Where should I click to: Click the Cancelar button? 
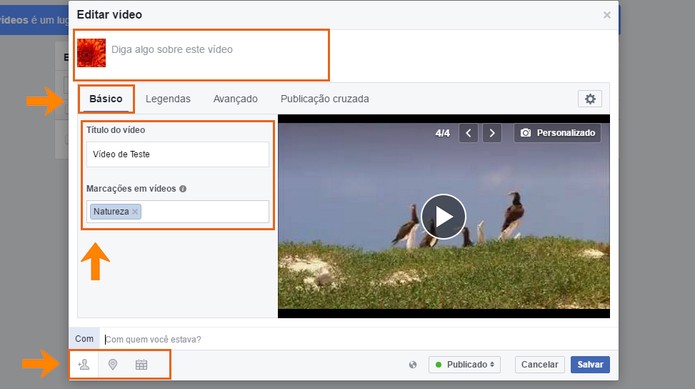pos(539,365)
